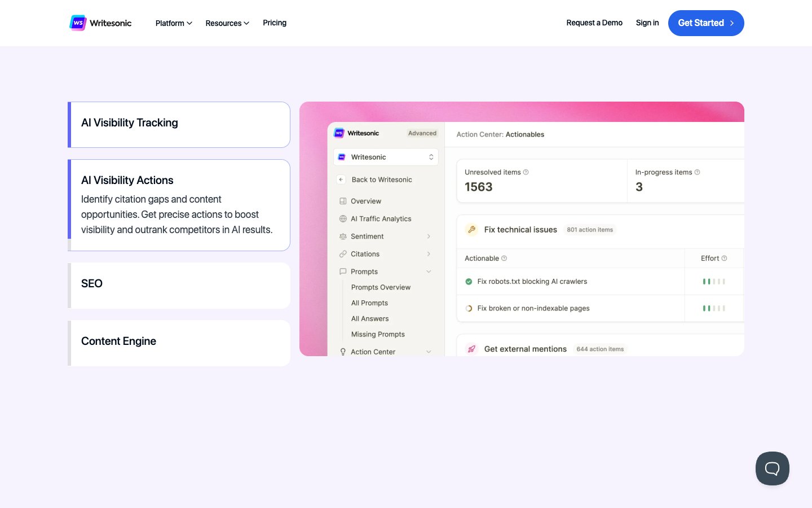Viewport: 812px width, 508px height.
Task: Click the Sentiment scale icon
Action: [343, 237]
